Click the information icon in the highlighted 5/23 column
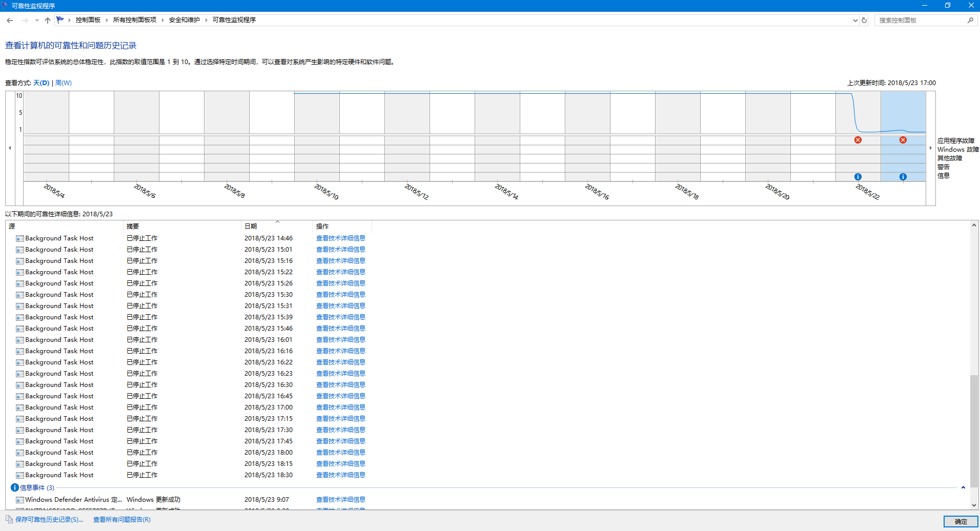Screen dimensions: 980x531 point(903,177)
